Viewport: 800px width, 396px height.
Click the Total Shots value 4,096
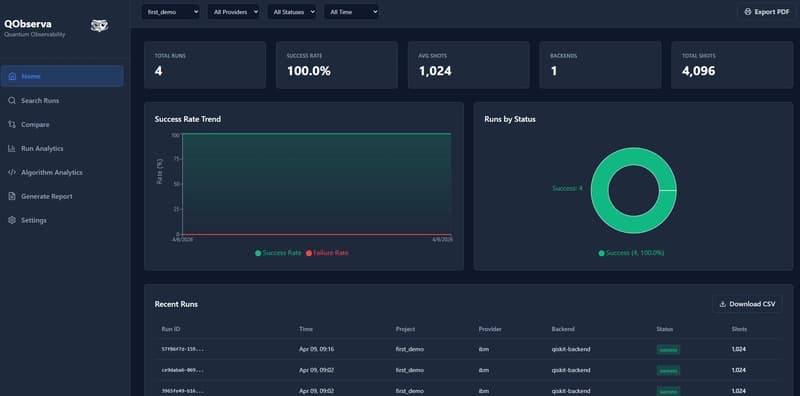tap(698, 71)
